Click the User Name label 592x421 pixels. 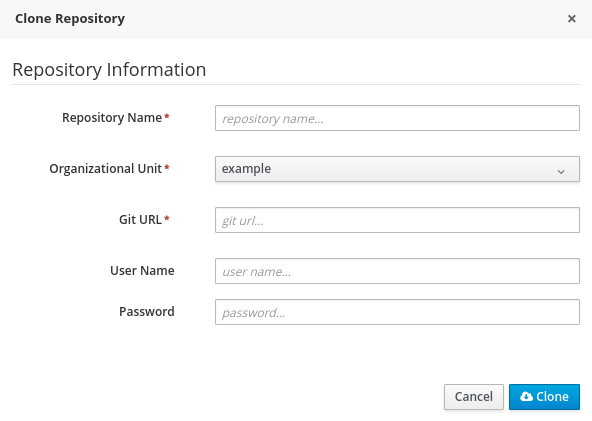click(142, 271)
